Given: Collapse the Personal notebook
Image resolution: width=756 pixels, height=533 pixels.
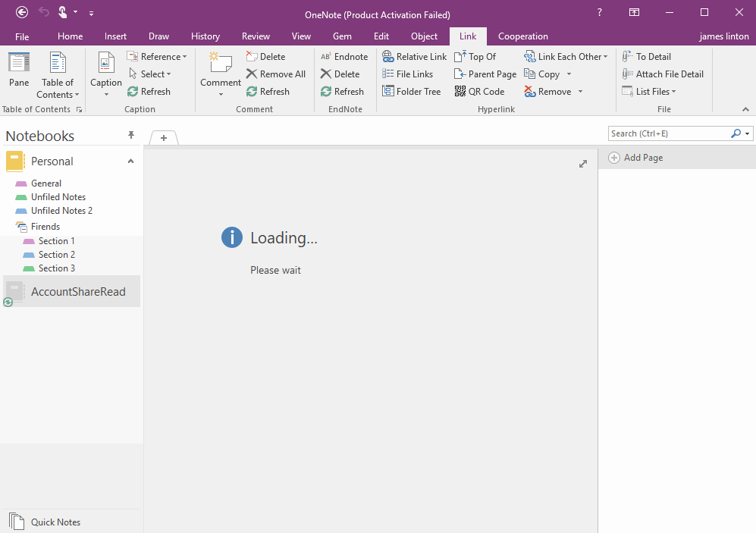Looking at the screenshot, I should [130, 161].
